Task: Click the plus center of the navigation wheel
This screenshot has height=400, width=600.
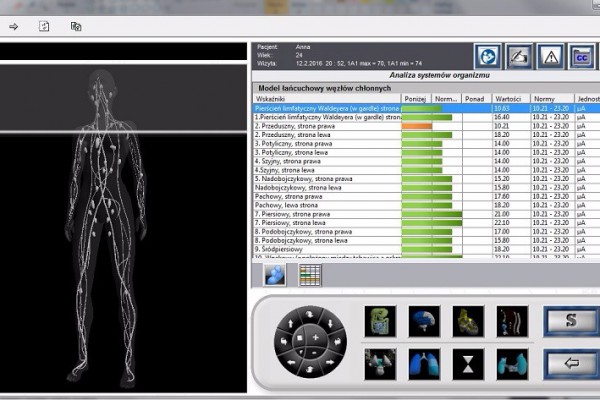Action: tap(315, 338)
